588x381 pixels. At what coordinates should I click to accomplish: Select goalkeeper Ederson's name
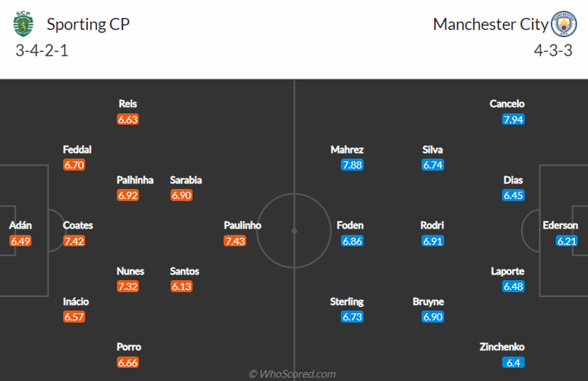tap(560, 226)
